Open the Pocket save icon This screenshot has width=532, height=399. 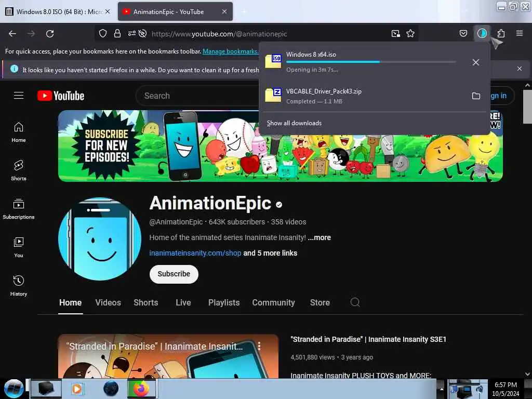point(463,33)
